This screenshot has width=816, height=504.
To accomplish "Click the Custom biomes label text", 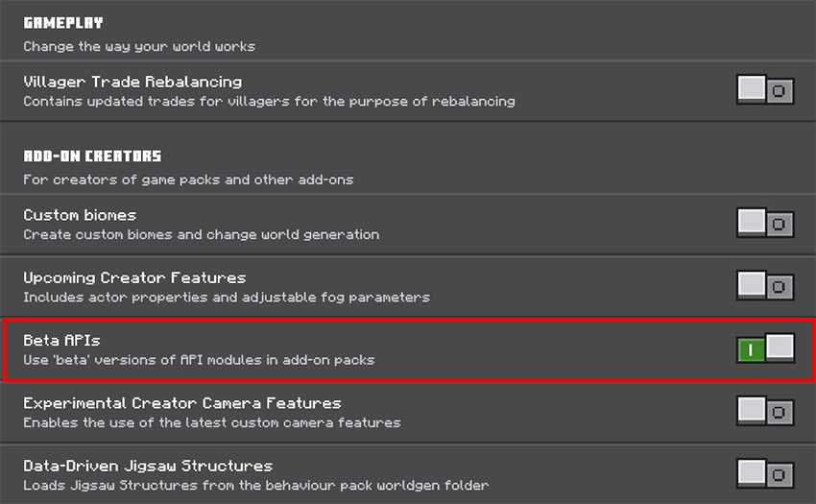I will (80, 215).
